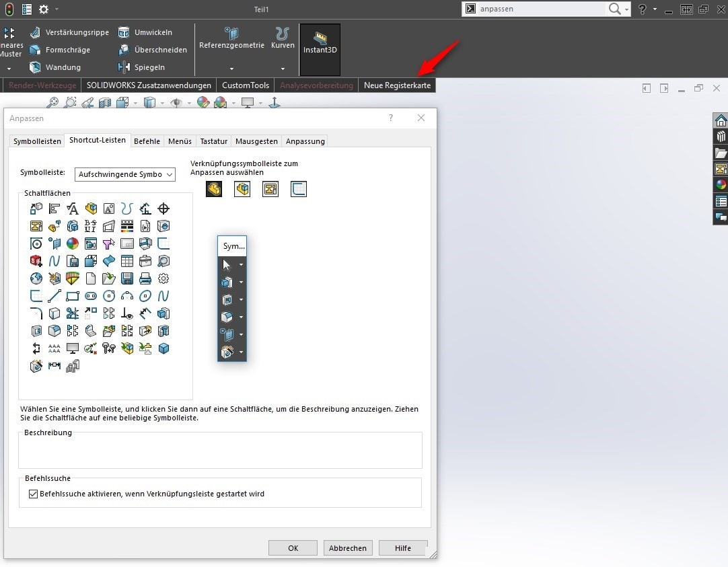Click Zoom to Fit in the view toolbar

point(52,102)
